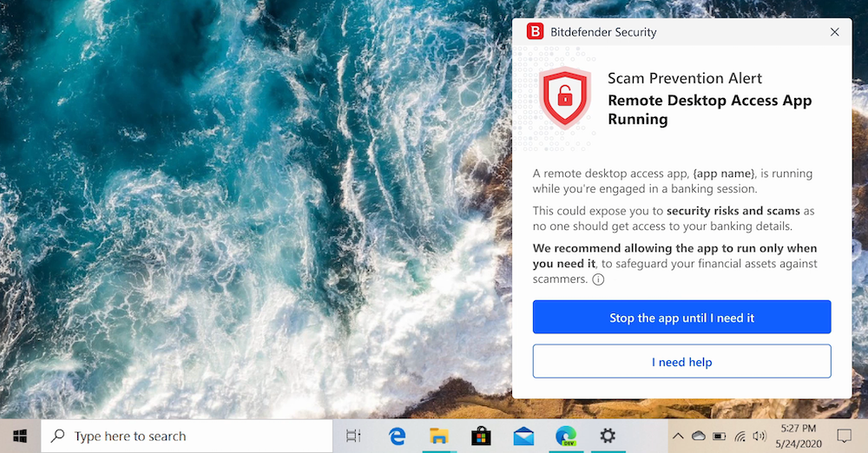Click the red unlocked shield icon
The image size is (868, 453).
(x=565, y=98)
